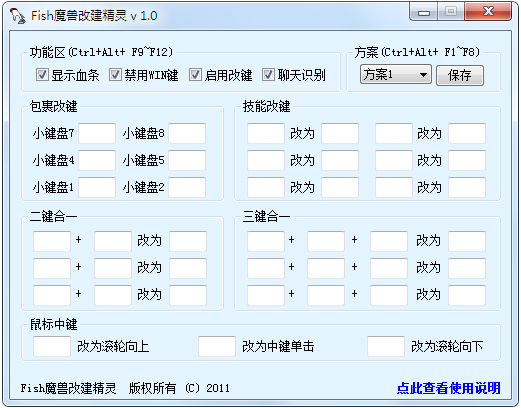The height and width of the screenshot is (408, 521).
Task: Minimize the Fish魔兽改建精灵 window
Action: [x=424, y=12]
